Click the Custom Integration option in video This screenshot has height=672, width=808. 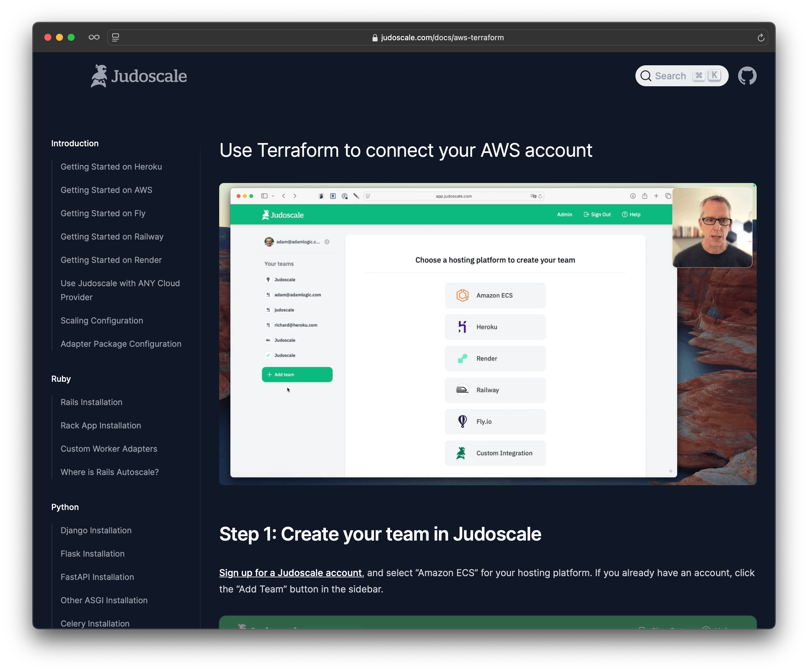pos(495,453)
